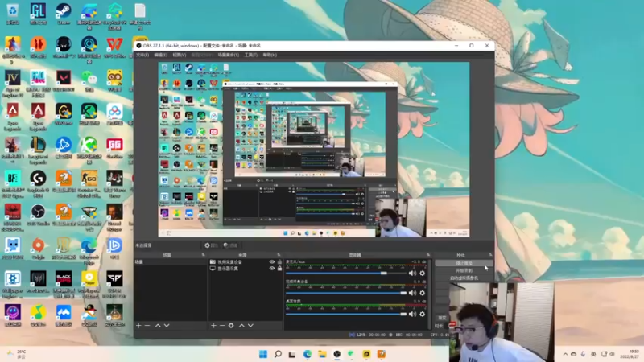Pop out the Audio Mixer dock panel

[428, 255]
